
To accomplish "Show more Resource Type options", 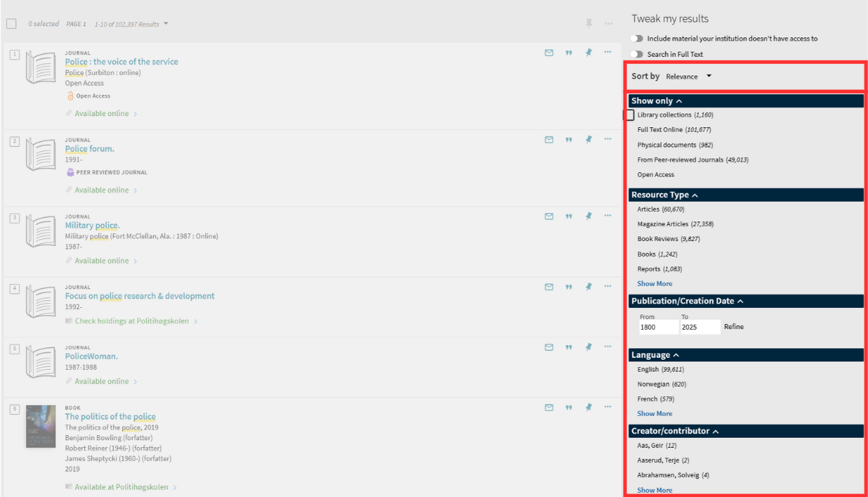I will (x=654, y=283).
